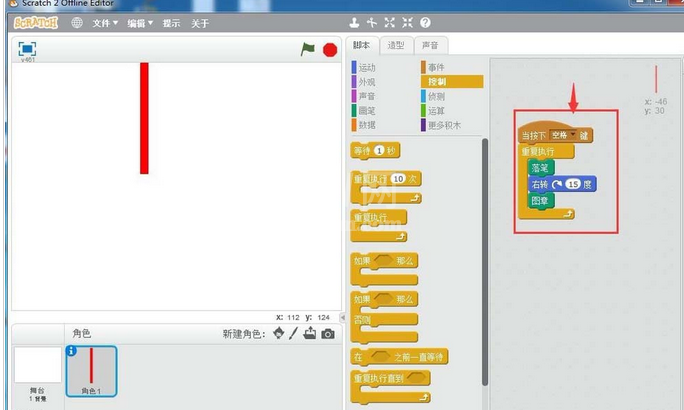Click the 重复执行直到 block
The width and height of the screenshot is (684, 410).
coord(390,386)
